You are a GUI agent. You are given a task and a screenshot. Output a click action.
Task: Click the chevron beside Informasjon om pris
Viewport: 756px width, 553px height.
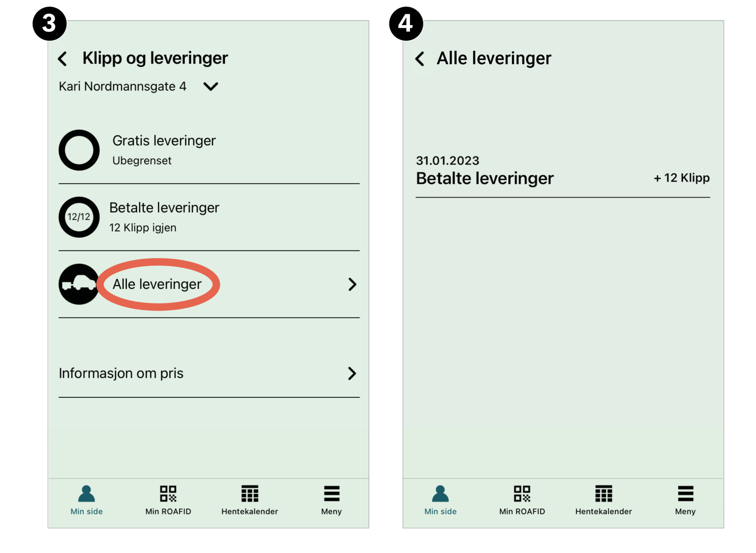click(x=352, y=373)
